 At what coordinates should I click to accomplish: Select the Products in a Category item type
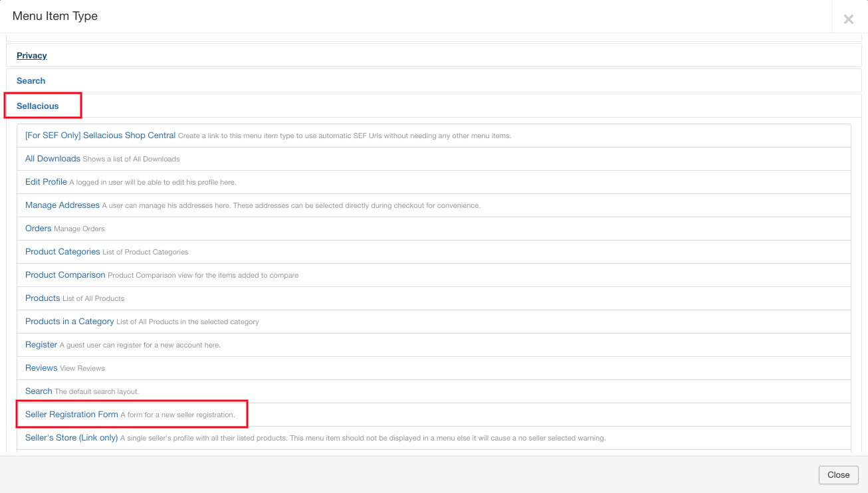pos(70,322)
